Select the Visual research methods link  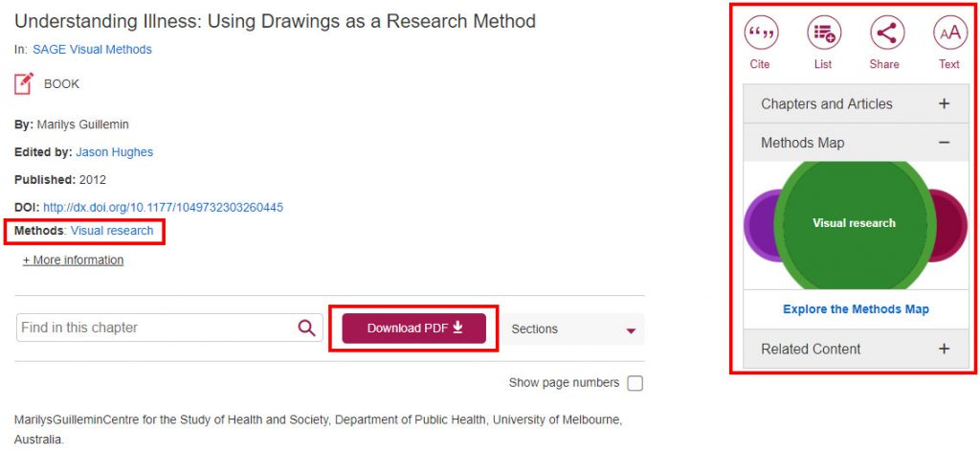point(112,231)
